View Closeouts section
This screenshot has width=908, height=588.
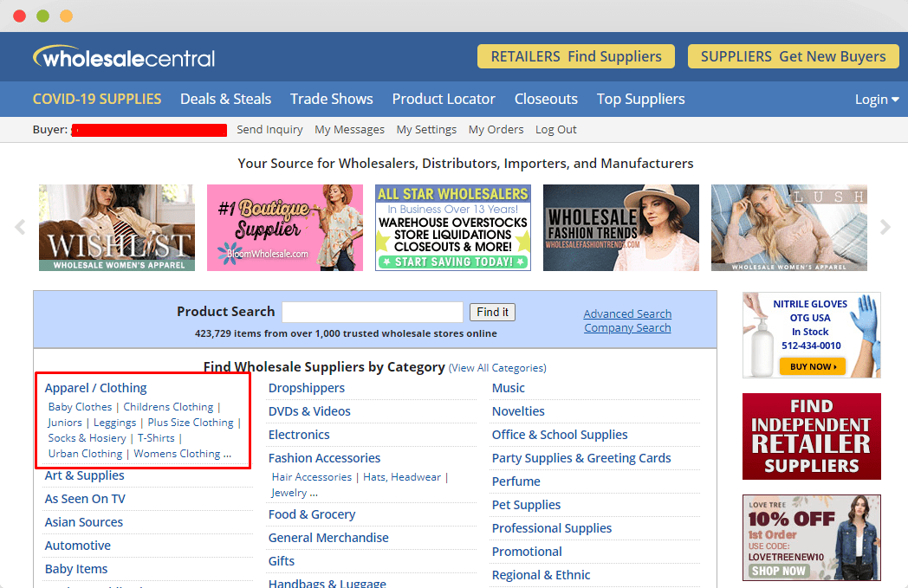[546, 99]
